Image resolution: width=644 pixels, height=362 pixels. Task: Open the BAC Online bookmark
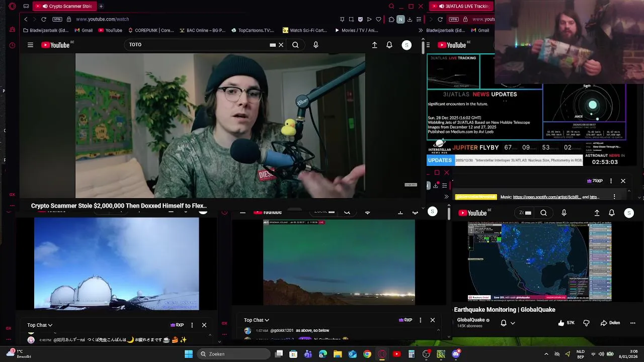[x=203, y=30]
